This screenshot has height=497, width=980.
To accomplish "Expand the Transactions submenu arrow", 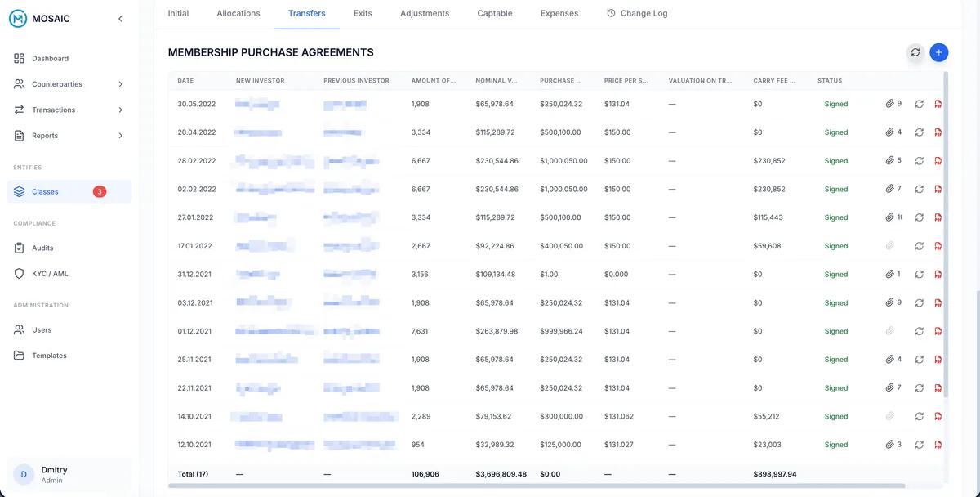I will [121, 110].
